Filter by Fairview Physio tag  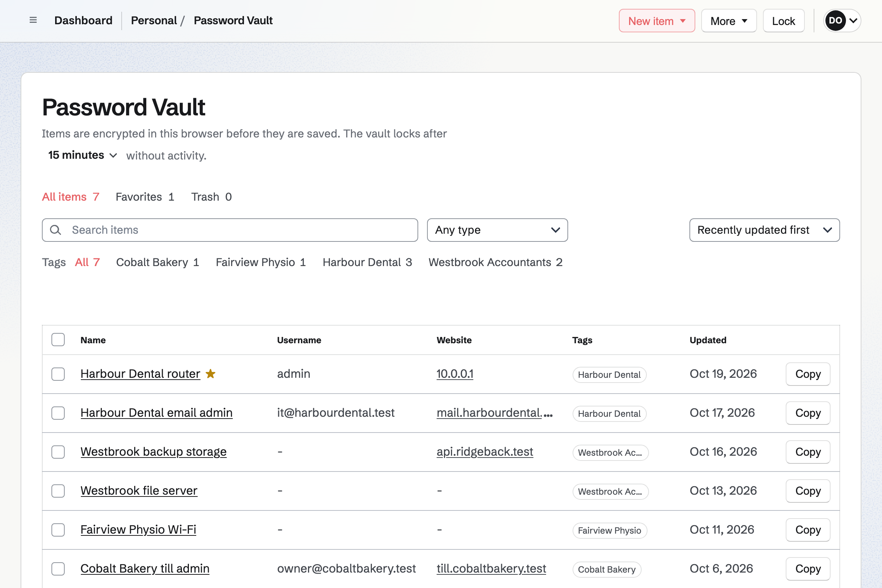261,262
